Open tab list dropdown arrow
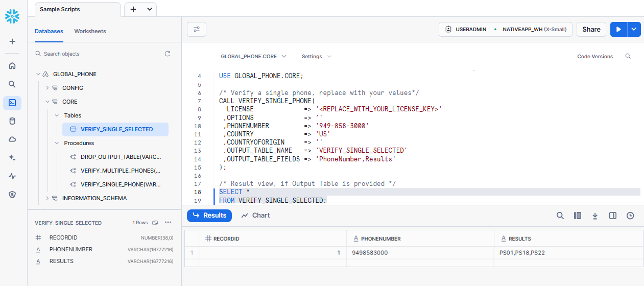 coord(150,9)
